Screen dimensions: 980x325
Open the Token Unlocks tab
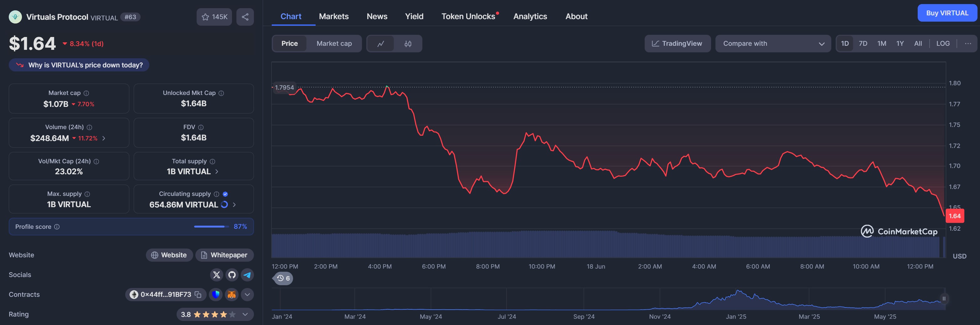coord(468,16)
